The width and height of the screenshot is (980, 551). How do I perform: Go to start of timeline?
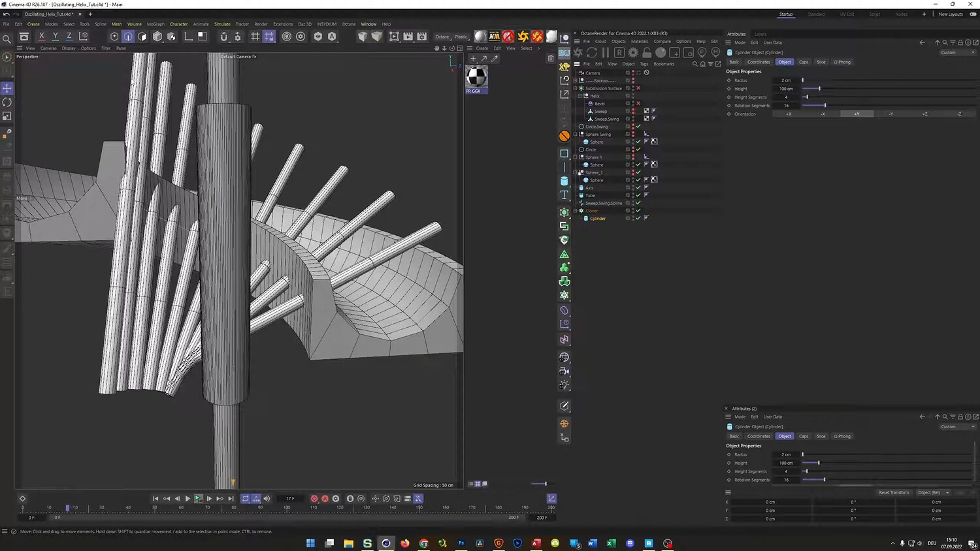(x=155, y=499)
